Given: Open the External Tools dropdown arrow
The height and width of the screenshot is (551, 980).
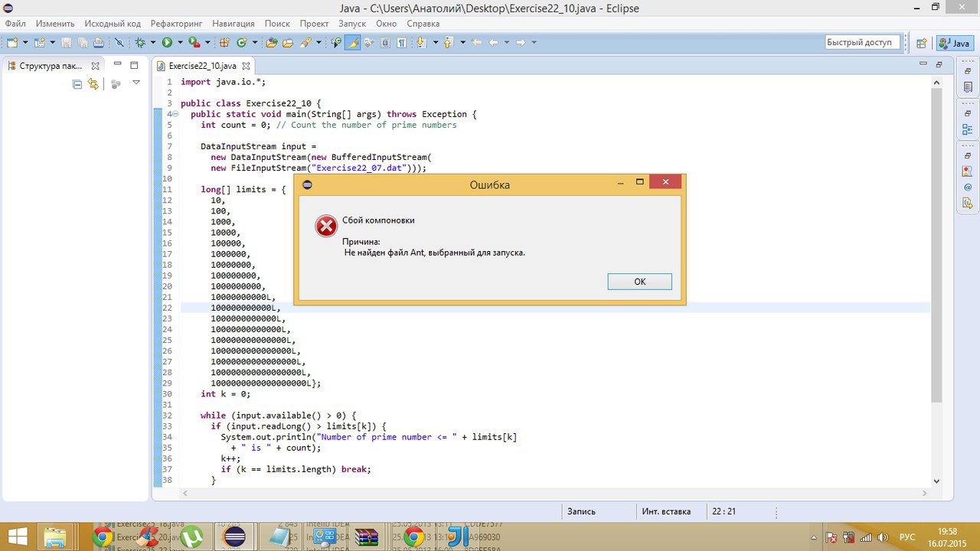Looking at the screenshot, I should (x=207, y=43).
